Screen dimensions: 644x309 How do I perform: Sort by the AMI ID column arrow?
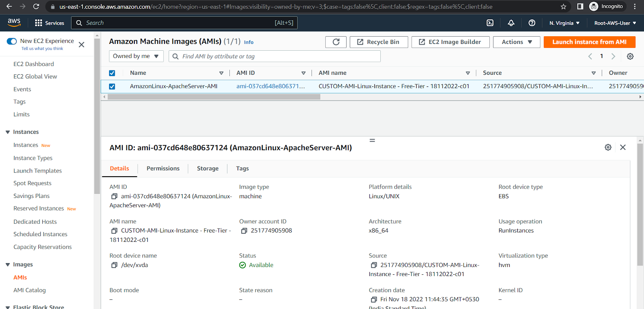[303, 73]
